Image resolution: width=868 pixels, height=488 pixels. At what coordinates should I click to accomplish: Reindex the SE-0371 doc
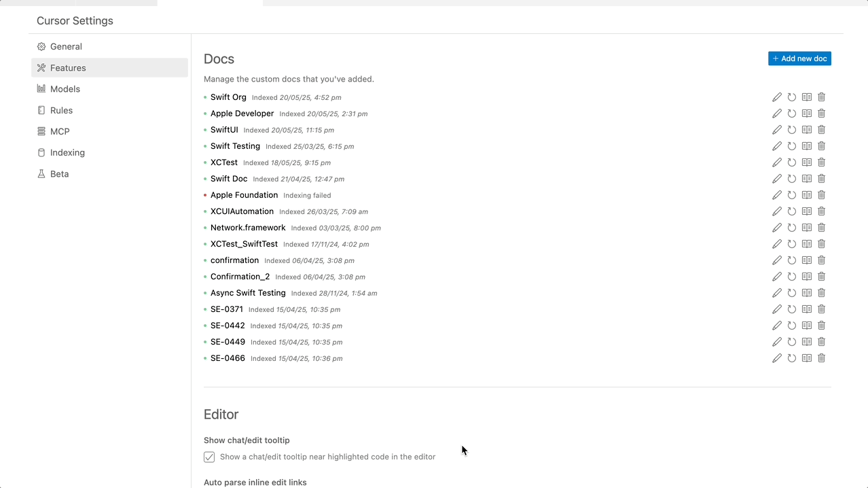(792, 309)
